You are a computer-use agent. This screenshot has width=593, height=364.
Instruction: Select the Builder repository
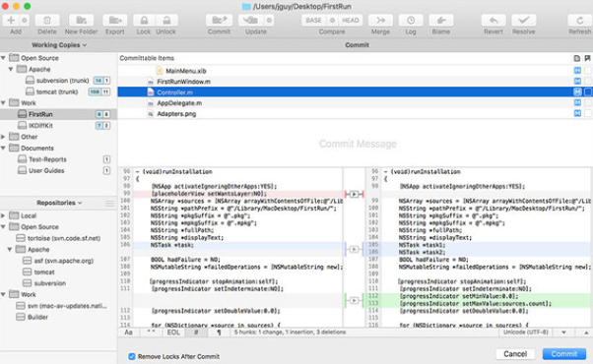click(58, 317)
